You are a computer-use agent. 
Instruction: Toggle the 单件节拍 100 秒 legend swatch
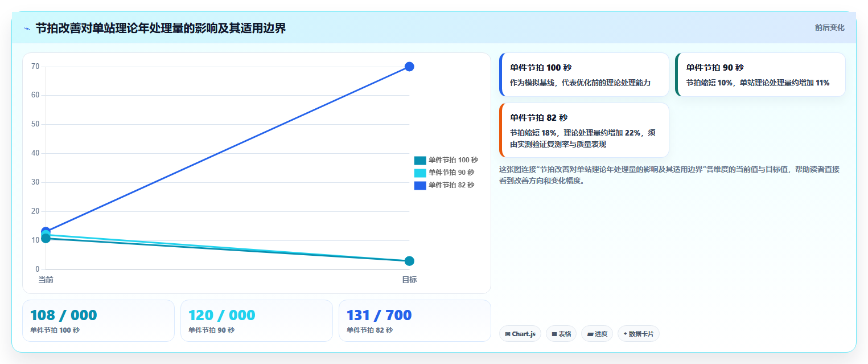coord(420,160)
